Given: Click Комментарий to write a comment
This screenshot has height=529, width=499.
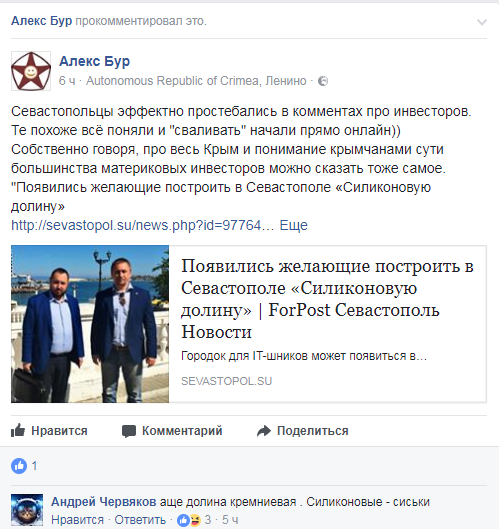Looking at the screenshot, I should (172, 431).
